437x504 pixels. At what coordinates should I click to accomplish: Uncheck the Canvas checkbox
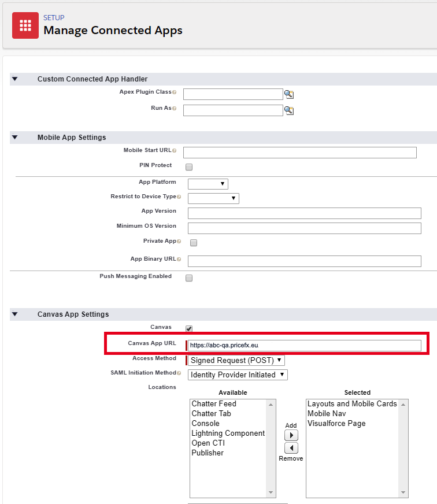point(189,329)
